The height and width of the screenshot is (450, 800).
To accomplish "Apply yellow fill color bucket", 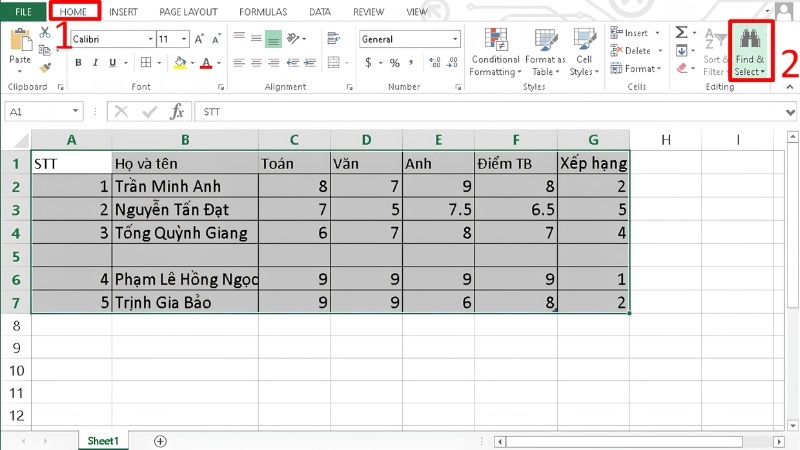I will 180,63.
